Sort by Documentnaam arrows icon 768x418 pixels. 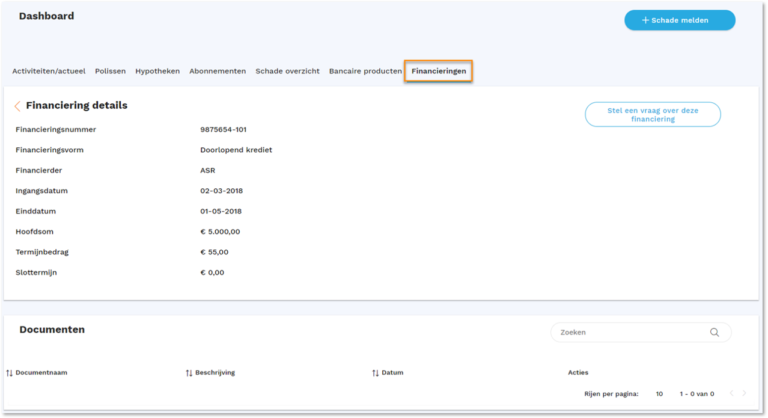(x=9, y=373)
